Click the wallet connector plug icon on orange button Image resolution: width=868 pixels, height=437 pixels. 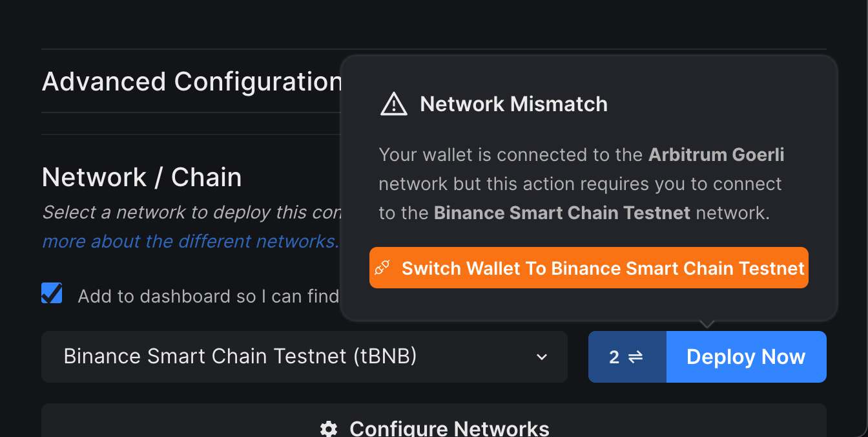point(383,267)
